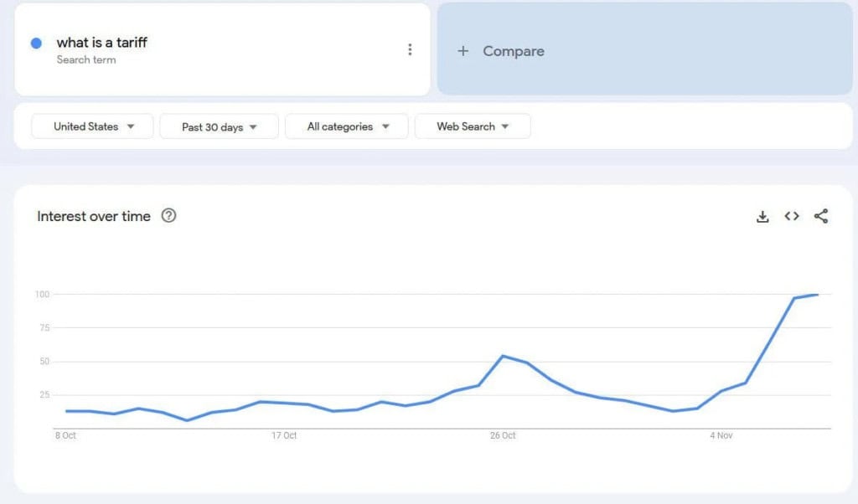Select the 4 Nov date label
Screen dimensions: 858x504
[721, 435]
